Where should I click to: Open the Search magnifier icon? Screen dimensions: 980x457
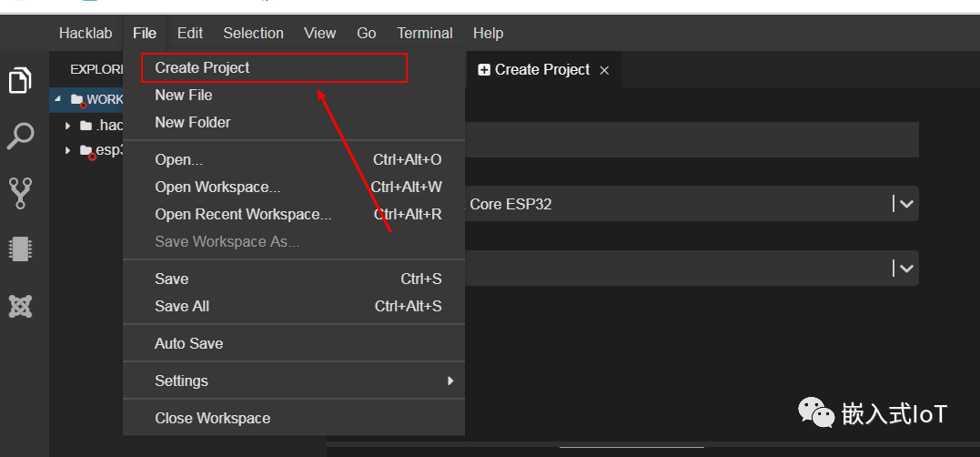(20, 137)
